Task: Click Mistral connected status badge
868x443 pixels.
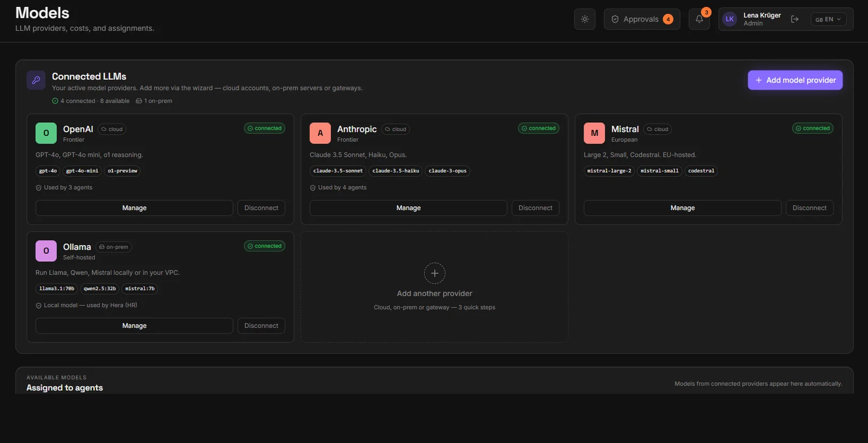Action: (813, 128)
